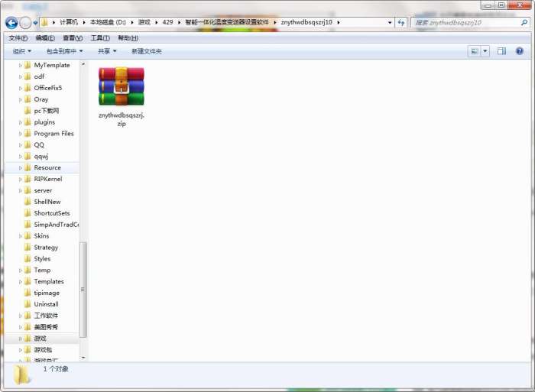Click the tree scroll up arrow
This screenshot has height=392, width=535.
point(83,63)
